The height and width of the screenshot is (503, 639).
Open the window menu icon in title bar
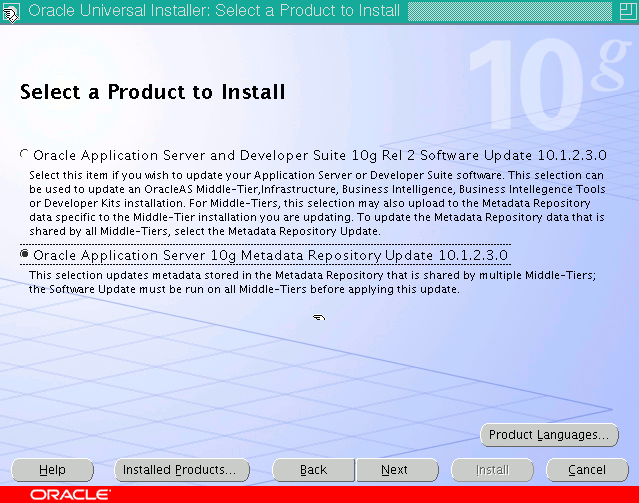click(x=10, y=11)
